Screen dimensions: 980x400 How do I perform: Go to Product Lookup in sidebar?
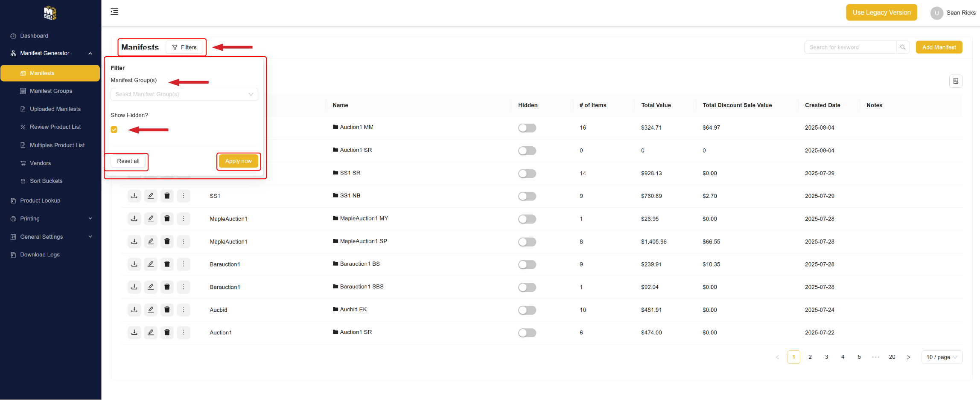[x=40, y=201]
